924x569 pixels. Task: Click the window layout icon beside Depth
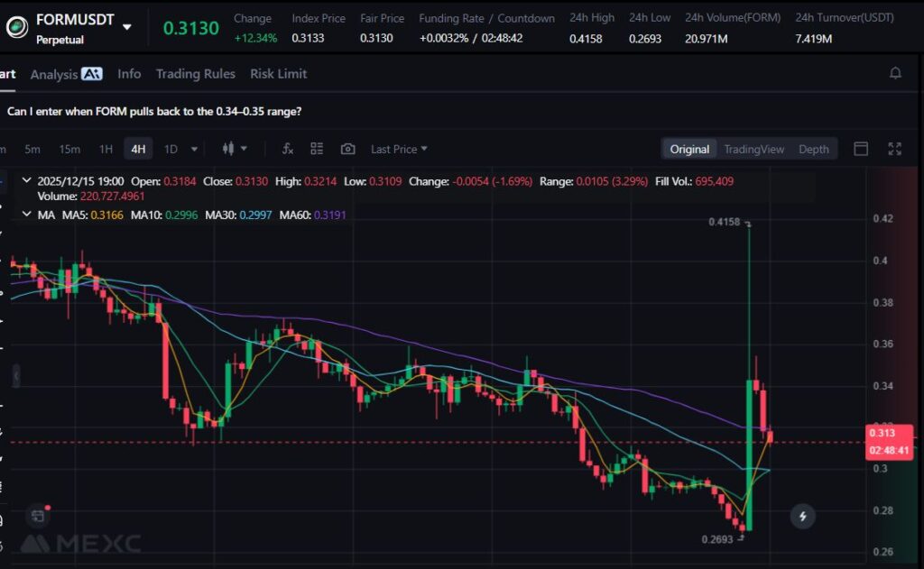861,149
